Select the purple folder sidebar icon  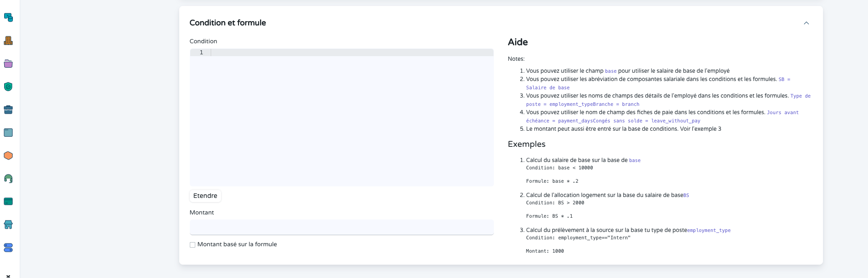pos(8,64)
